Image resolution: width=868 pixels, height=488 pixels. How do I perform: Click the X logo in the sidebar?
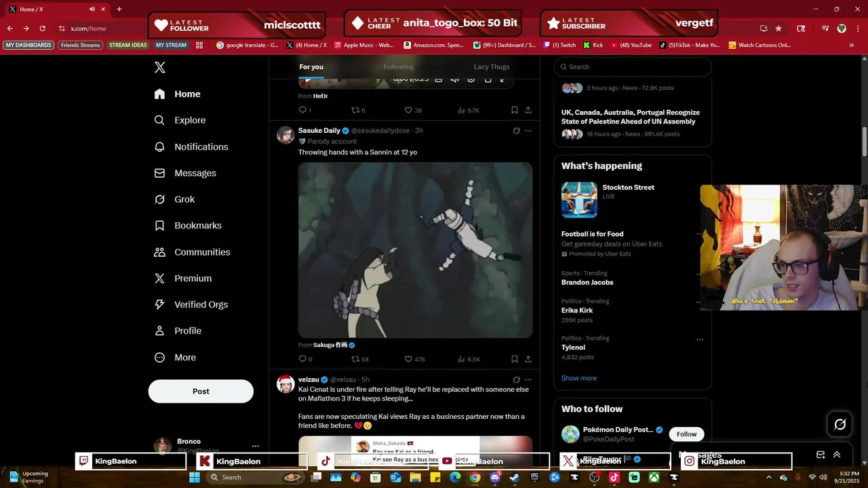pyautogui.click(x=159, y=67)
